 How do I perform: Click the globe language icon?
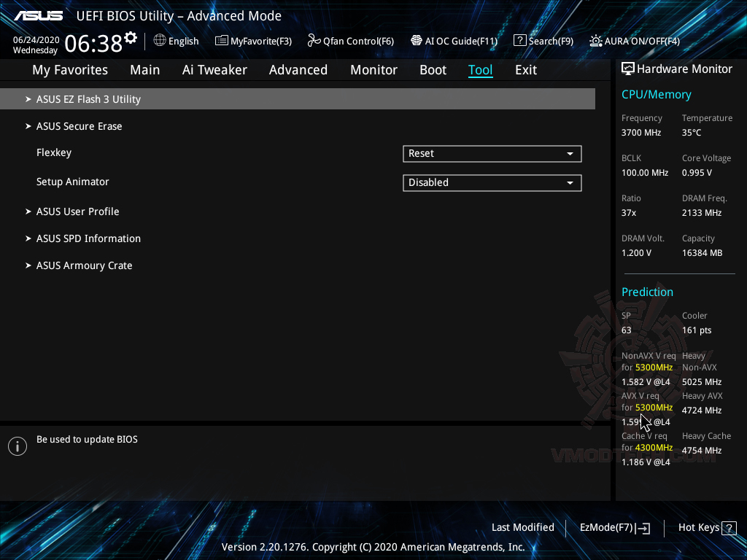tap(160, 41)
